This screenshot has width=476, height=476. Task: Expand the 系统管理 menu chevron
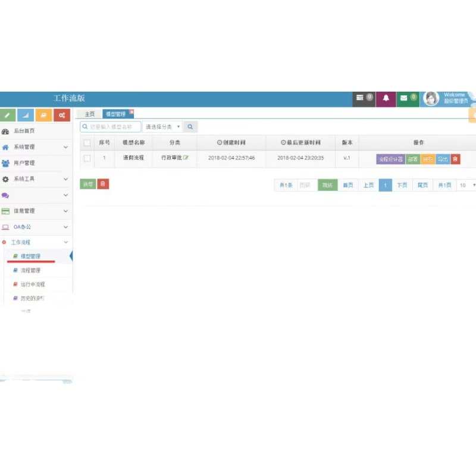point(65,147)
